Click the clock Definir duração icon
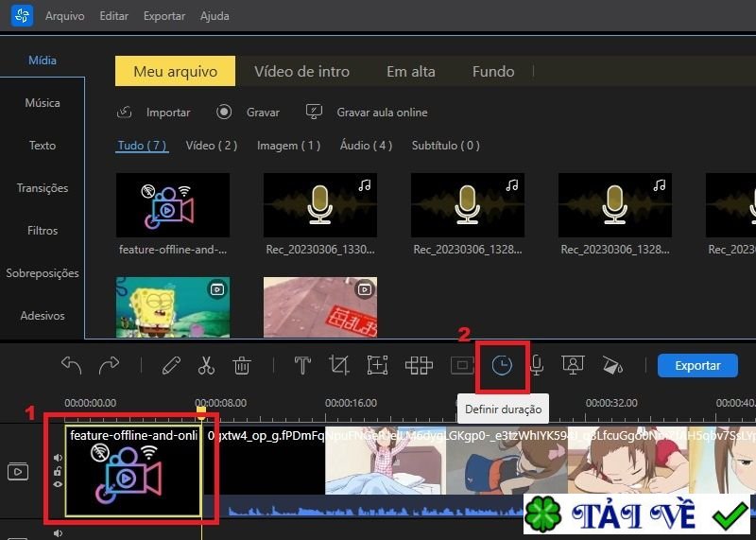This screenshot has height=540, width=756. (502, 365)
